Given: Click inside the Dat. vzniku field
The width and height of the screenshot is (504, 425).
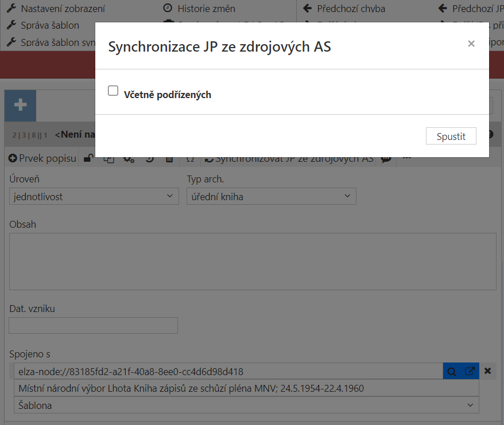Looking at the screenshot, I should click(93, 325).
